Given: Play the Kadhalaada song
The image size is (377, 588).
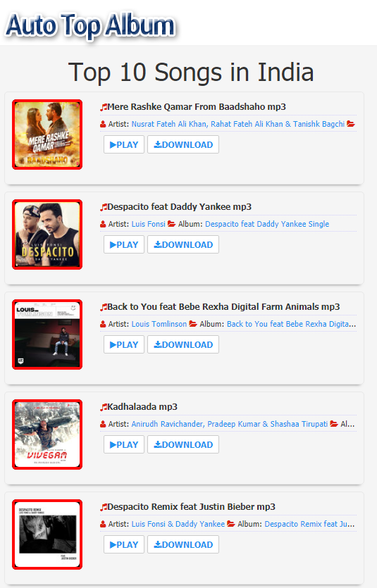Looking at the screenshot, I should [124, 445].
